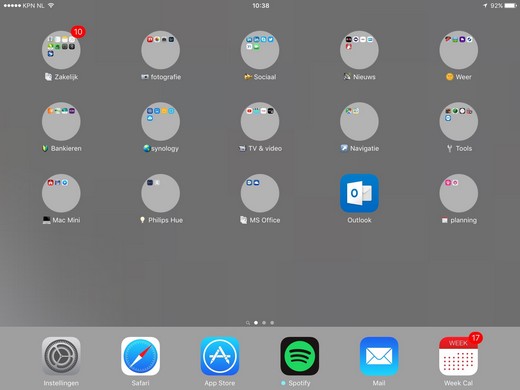Tap the red 17 badge on Week Cal

pyautogui.click(x=476, y=338)
